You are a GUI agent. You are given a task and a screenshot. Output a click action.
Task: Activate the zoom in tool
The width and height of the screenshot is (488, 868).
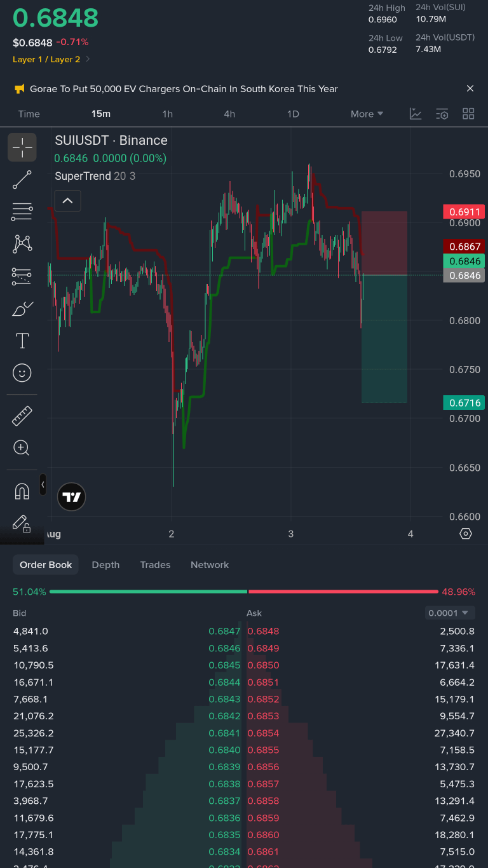pyautogui.click(x=22, y=448)
